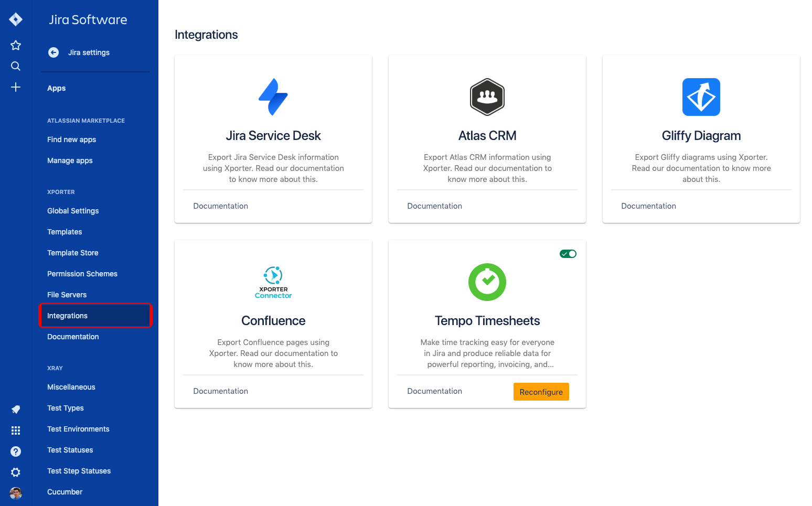Open the help question mark icon
Screen dimensions: 812x506
click(16, 451)
